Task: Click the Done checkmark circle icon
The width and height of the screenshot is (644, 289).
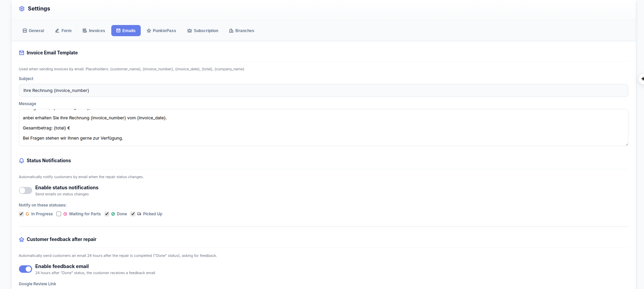Action: 113,214
